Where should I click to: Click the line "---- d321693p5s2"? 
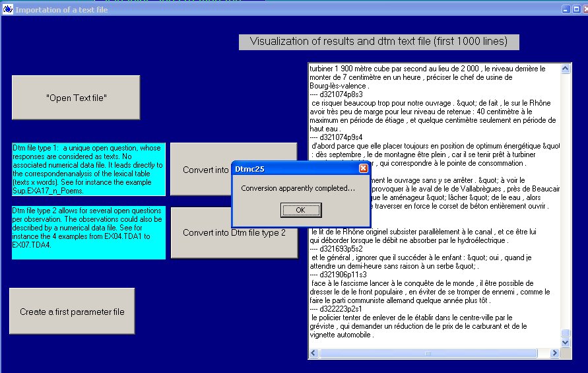(x=337, y=249)
